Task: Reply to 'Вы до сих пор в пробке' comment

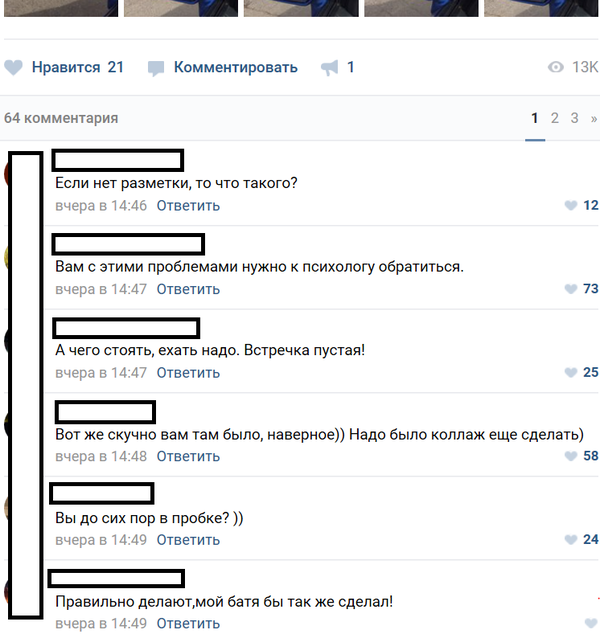Action: [x=188, y=540]
